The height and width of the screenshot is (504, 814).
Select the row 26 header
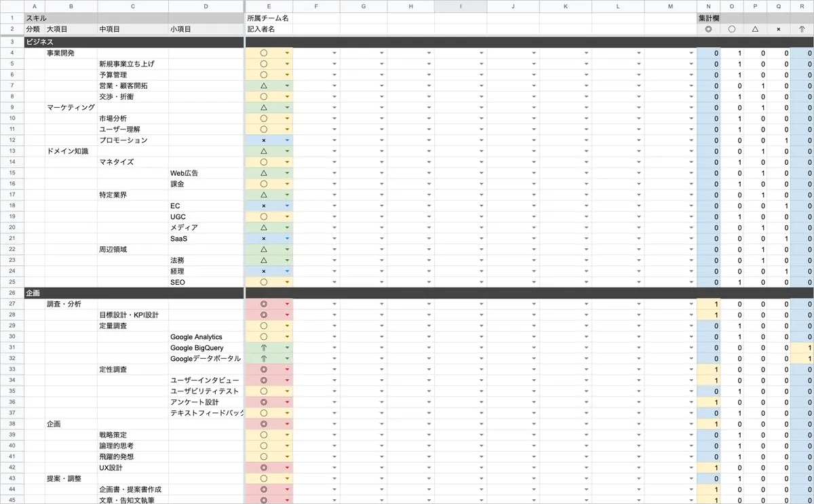click(12, 293)
